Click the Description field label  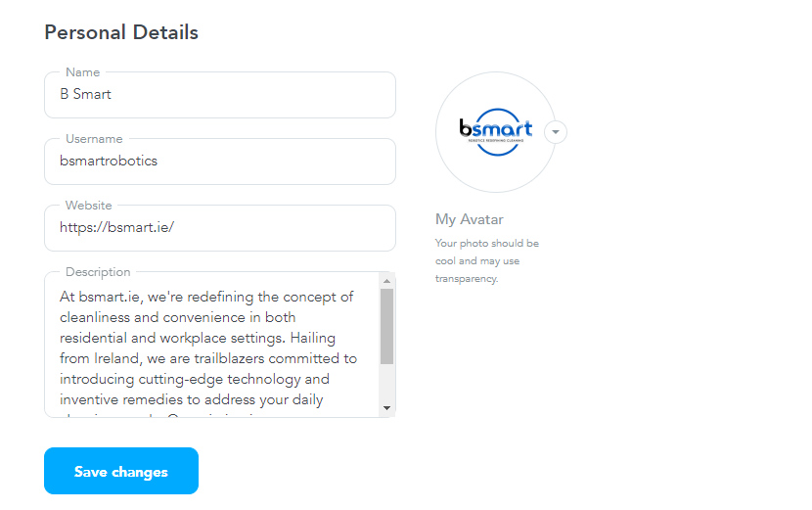pyautogui.click(x=98, y=272)
